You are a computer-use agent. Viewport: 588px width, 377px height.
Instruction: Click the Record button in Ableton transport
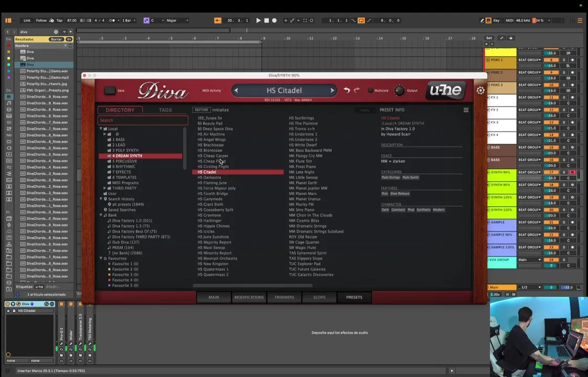tap(274, 20)
